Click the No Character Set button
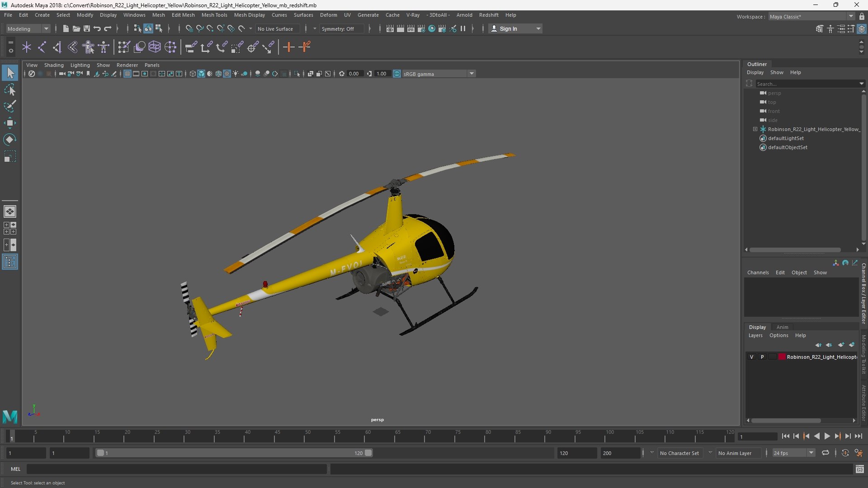Image resolution: width=868 pixels, height=488 pixels. 679,453
